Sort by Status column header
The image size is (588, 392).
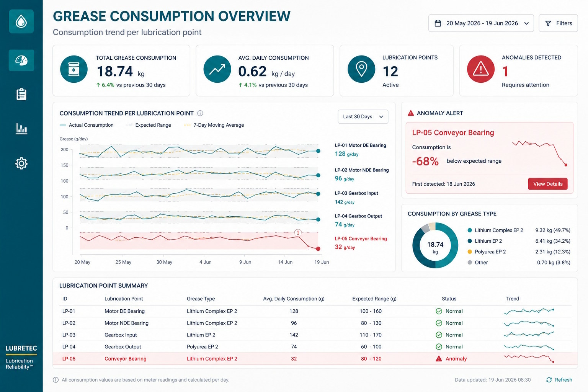tap(449, 299)
